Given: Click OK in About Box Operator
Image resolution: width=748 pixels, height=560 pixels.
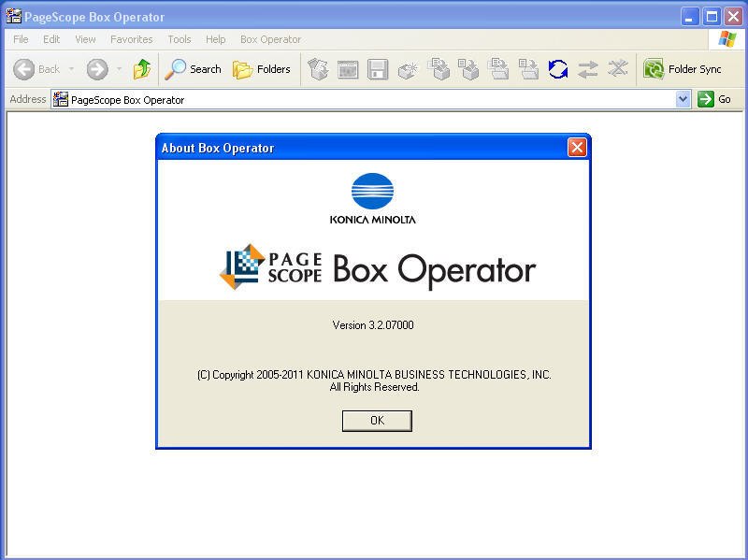Looking at the screenshot, I should [377, 421].
